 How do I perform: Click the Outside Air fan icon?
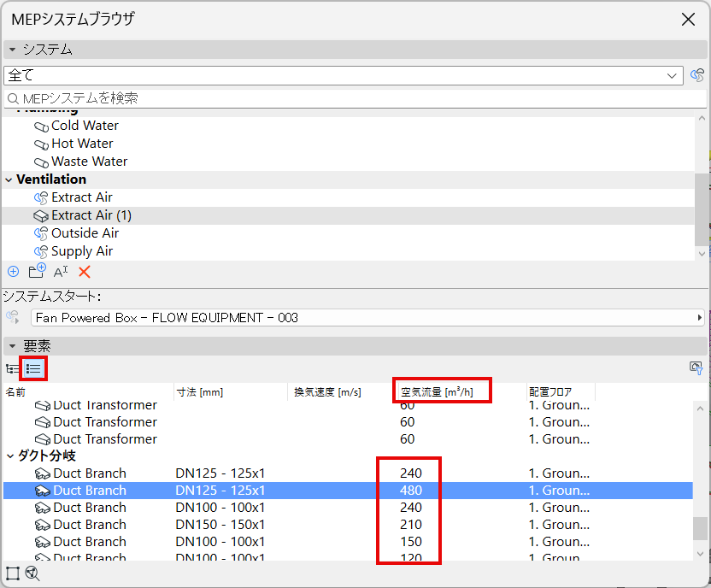pyautogui.click(x=41, y=233)
